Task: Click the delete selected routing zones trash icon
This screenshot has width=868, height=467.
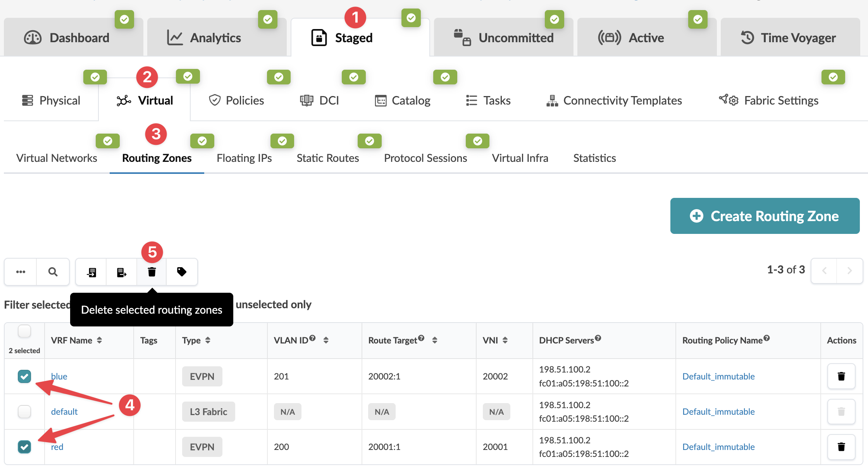Action: pos(152,272)
